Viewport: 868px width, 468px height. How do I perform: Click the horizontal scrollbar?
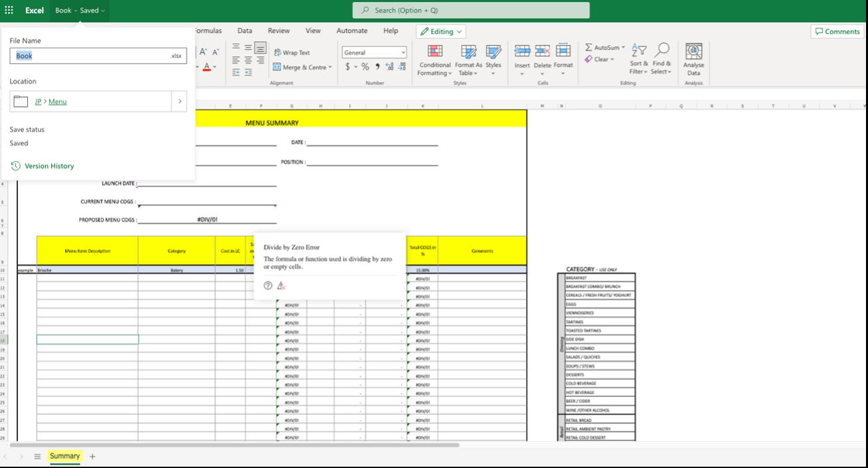[x=234, y=445]
